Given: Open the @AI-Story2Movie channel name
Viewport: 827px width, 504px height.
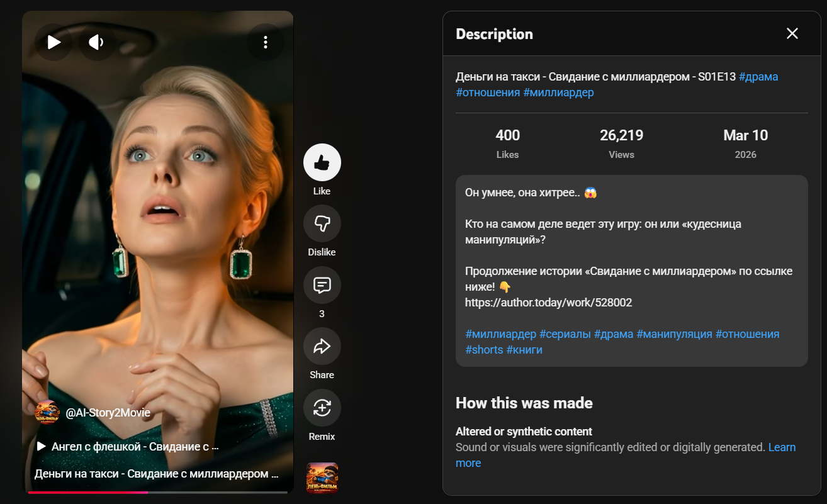Looking at the screenshot, I should pos(108,413).
